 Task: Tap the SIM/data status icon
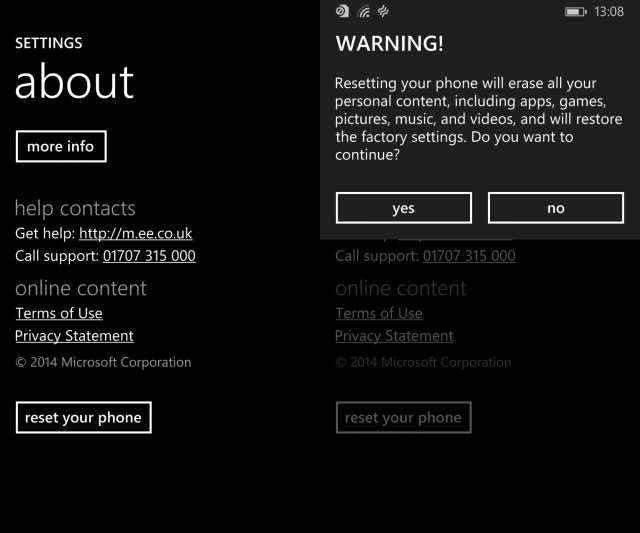[x=342, y=11]
